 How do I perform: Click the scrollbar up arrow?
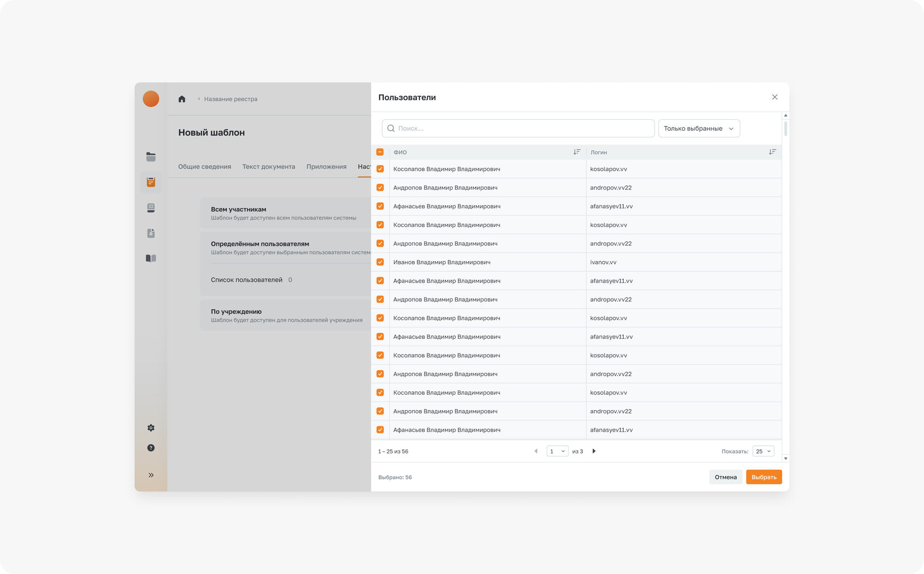coord(785,115)
